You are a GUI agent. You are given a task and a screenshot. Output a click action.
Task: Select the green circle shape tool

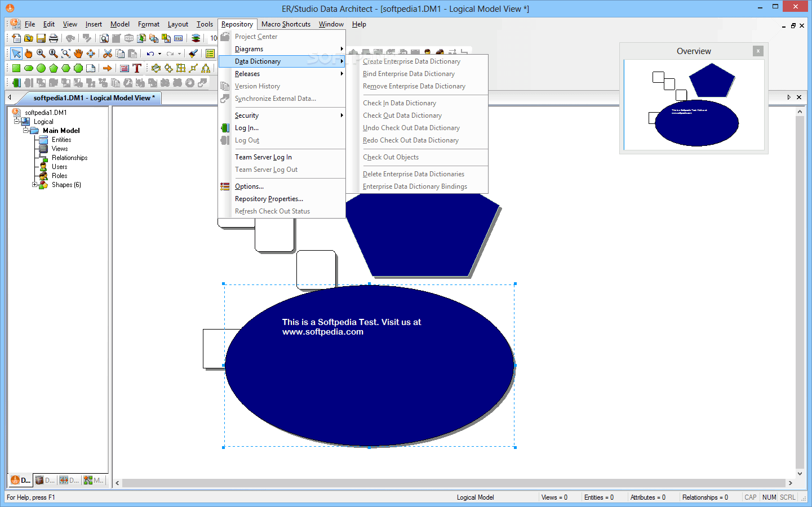(x=41, y=68)
